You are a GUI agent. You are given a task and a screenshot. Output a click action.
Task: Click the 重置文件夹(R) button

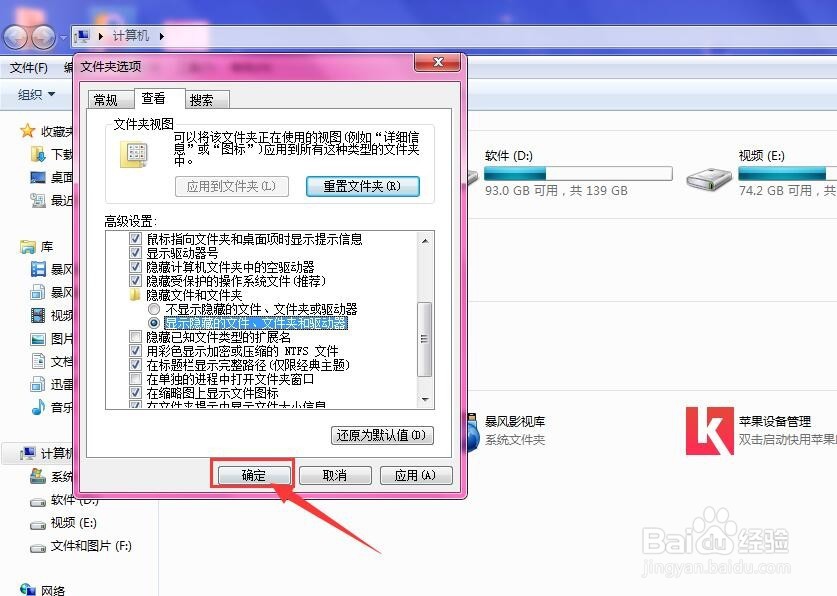(x=362, y=186)
